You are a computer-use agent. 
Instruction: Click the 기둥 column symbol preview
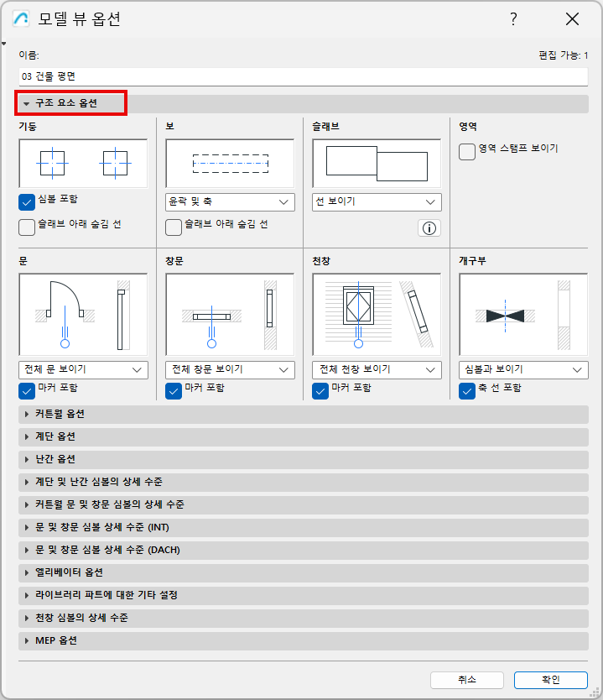[83, 164]
